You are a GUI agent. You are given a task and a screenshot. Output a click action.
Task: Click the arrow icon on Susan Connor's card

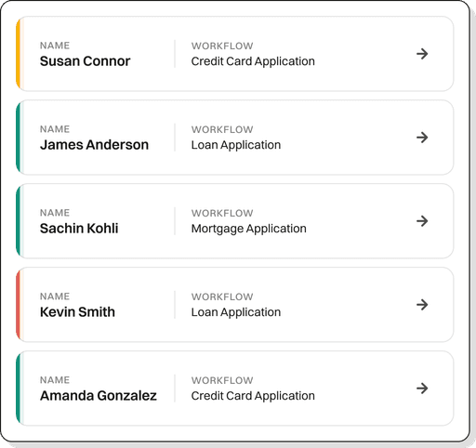coord(422,54)
